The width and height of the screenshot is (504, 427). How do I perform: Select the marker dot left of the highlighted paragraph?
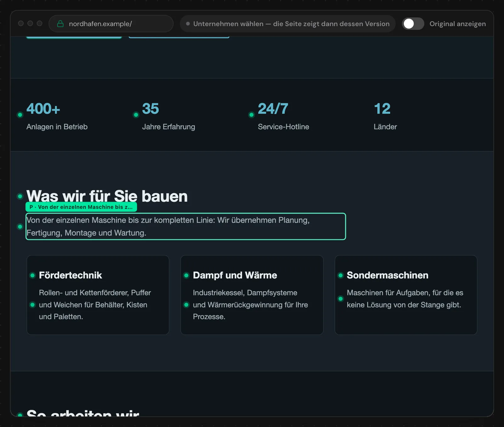coord(20,227)
